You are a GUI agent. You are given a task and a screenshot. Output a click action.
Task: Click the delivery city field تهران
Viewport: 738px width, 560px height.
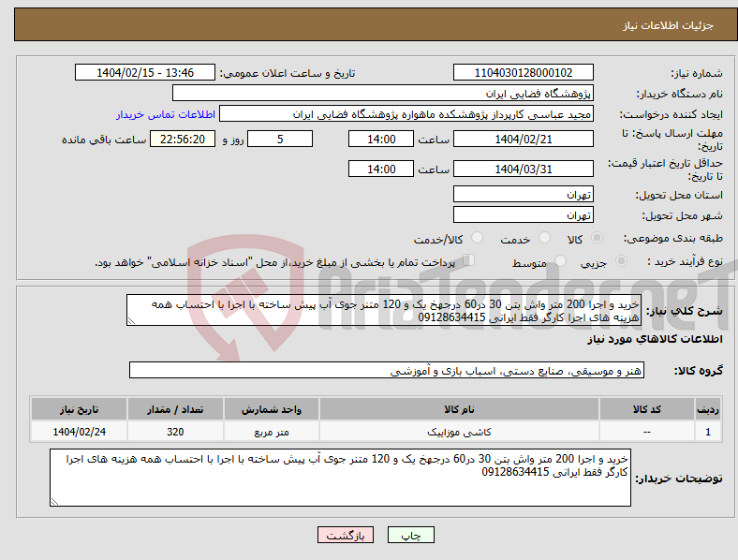coord(523,214)
